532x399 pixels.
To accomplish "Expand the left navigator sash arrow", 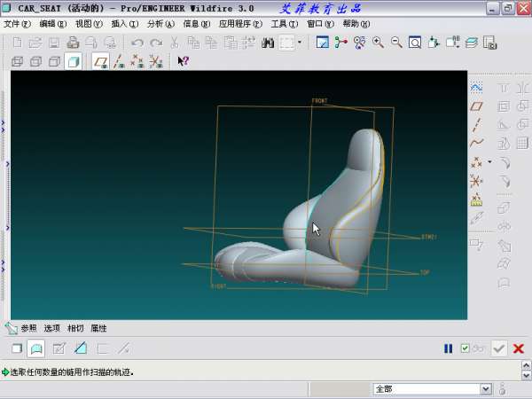I will [7, 164].
